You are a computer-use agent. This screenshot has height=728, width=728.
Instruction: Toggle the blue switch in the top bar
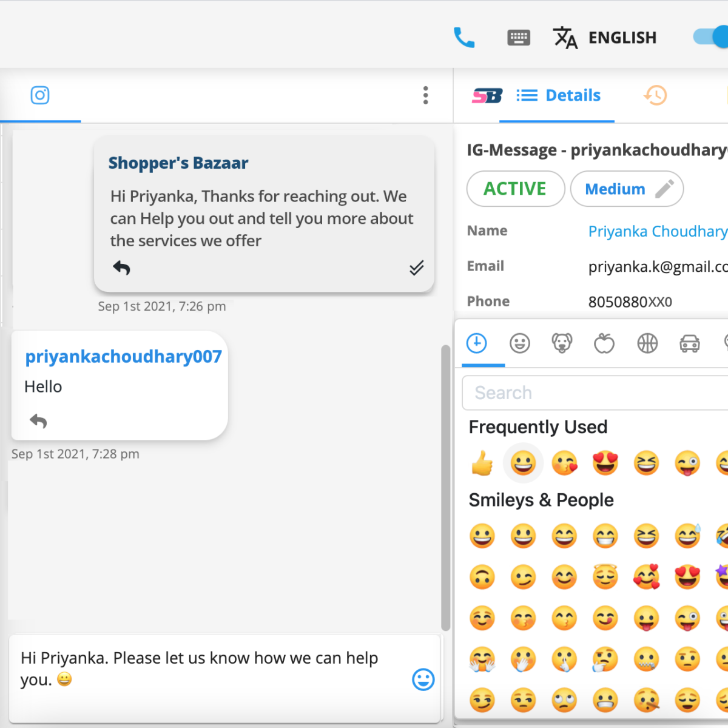click(x=712, y=37)
